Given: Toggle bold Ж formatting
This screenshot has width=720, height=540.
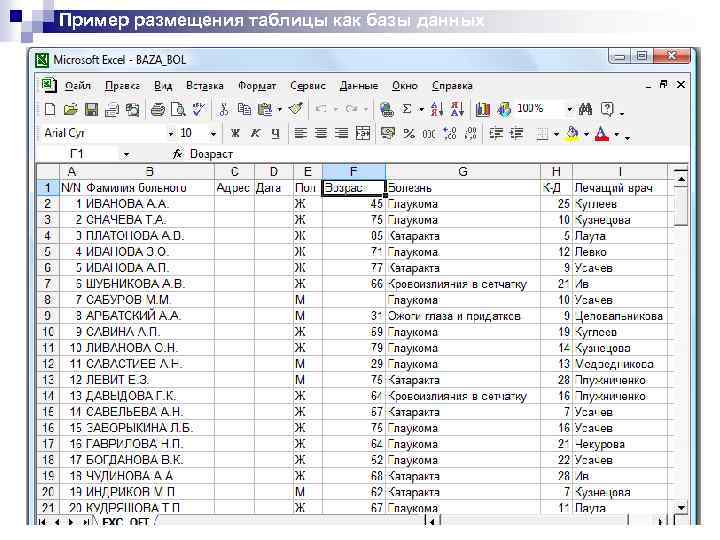Looking at the screenshot, I should click(235, 133).
